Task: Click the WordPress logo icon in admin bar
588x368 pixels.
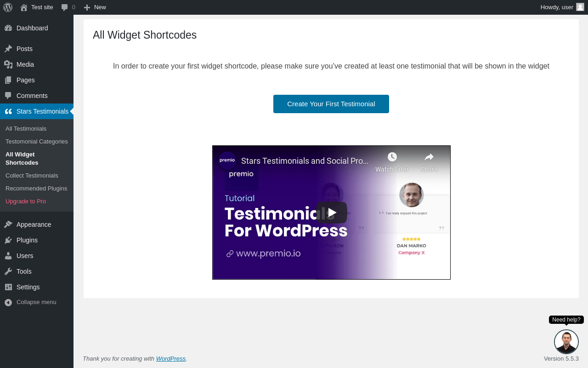Action: pyautogui.click(x=8, y=7)
